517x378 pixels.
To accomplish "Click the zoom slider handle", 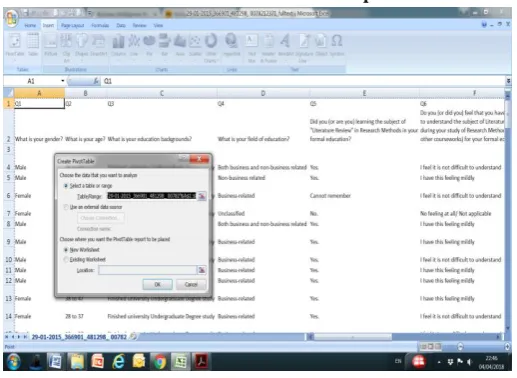I will (460, 347).
